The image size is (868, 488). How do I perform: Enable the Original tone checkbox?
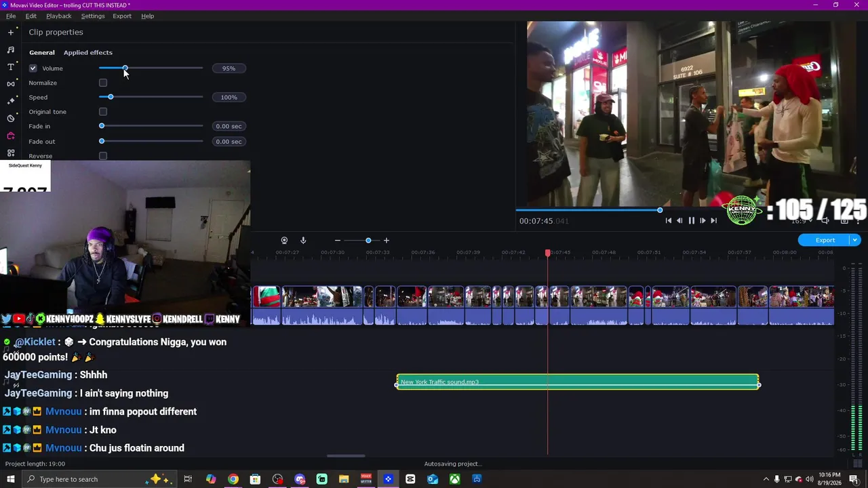click(103, 112)
